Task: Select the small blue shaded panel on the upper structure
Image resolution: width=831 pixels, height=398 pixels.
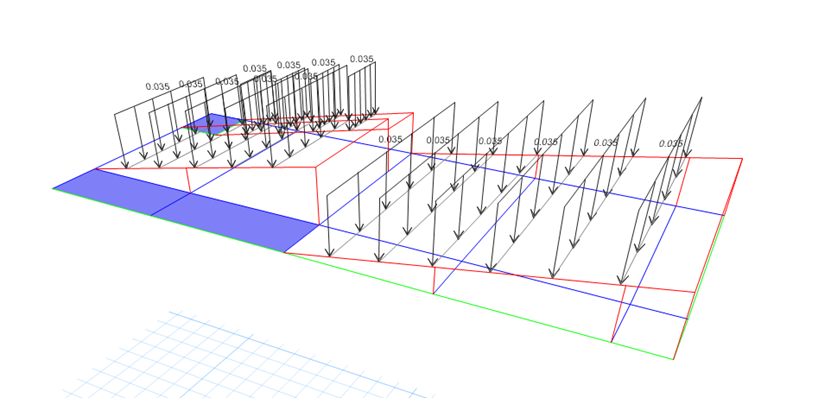Action: tap(212, 125)
